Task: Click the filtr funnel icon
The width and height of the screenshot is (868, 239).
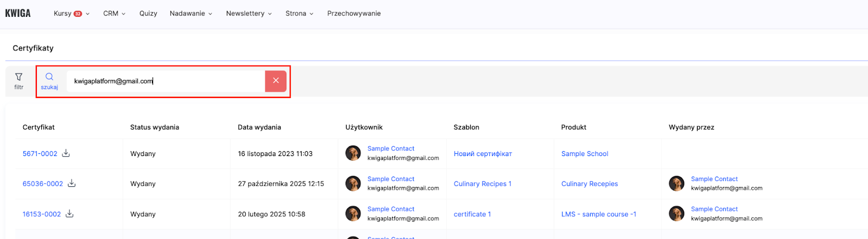Action: click(x=19, y=77)
